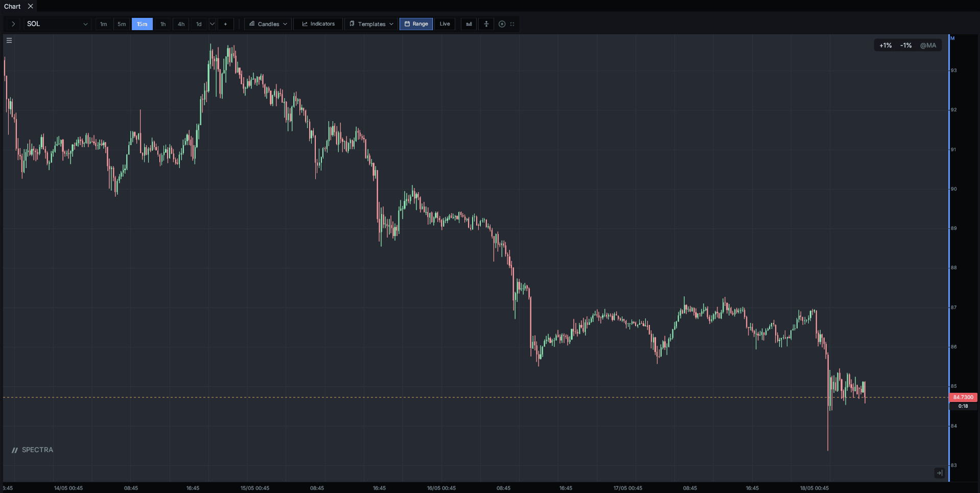The image size is (980, 493).
Task: Select the 1d timeframe
Action: (199, 24)
